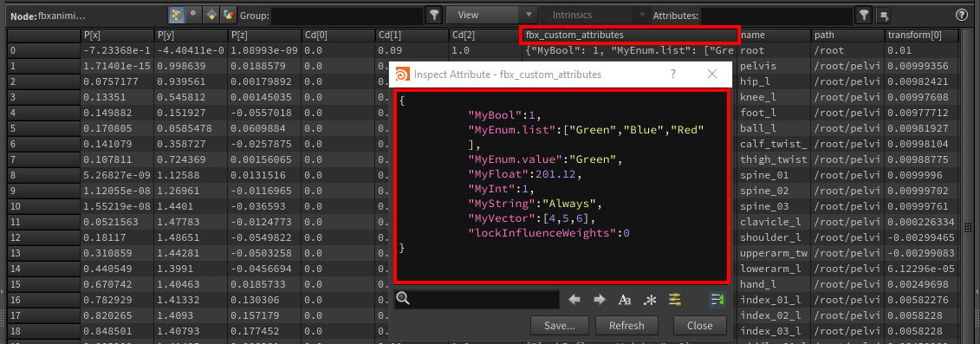
Task: Click the filter icon next to Attributes field
Action: tap(863, 15)
